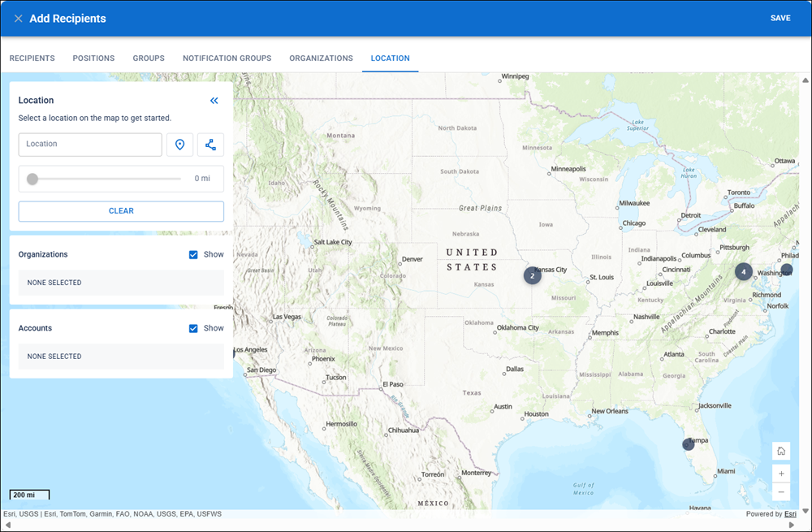Open the ORGANIZATIONS tab

pyautogui.click(x=321, y=58)
